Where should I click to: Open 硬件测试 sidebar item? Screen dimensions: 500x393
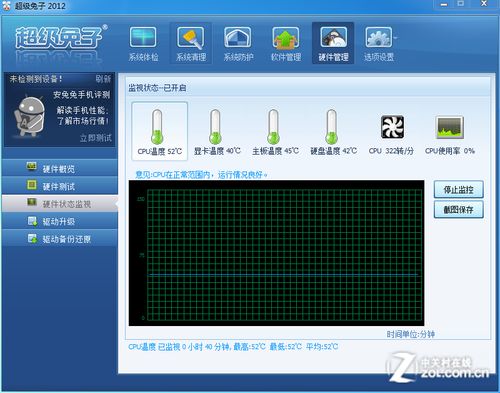60,186
